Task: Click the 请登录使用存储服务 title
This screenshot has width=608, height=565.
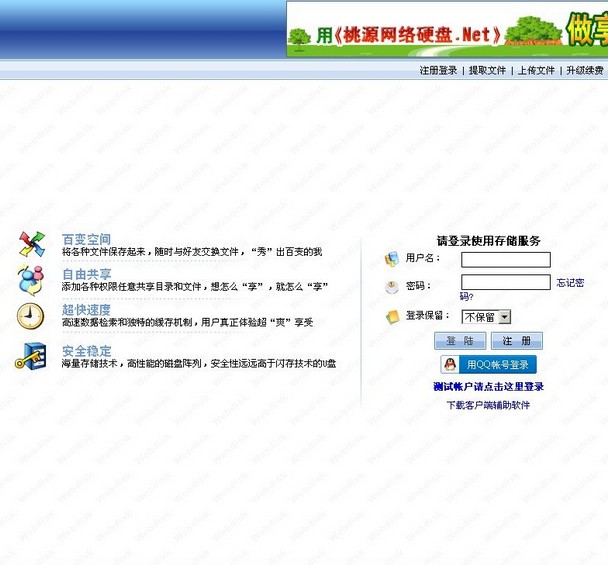Action: [x=489, y=241]
